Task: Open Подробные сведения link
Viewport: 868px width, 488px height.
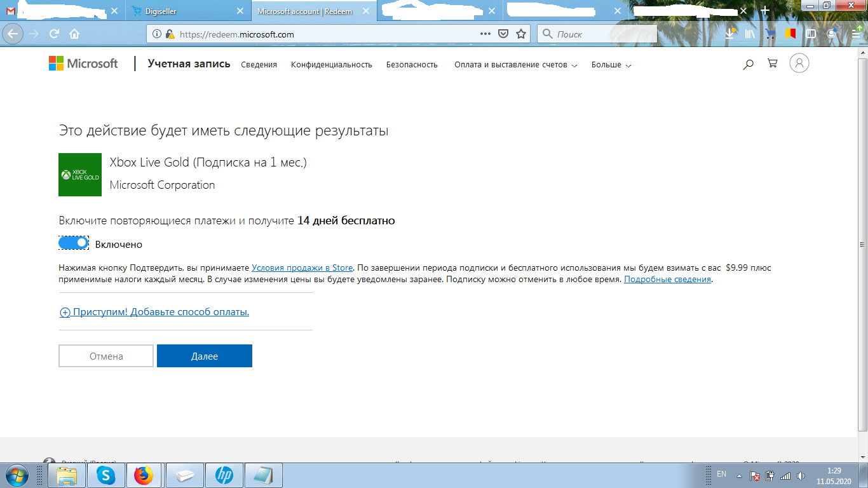Action: point(667,280)
